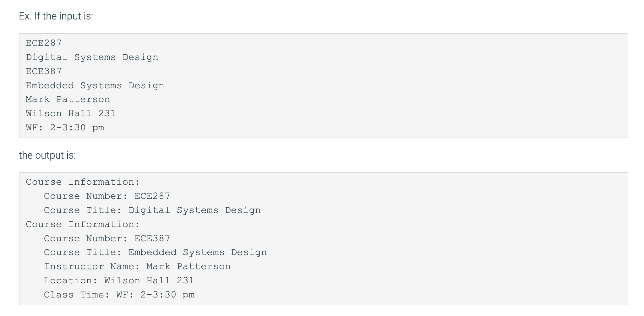Click 'Class Time: WF: 2-3:30 pm' line
This screenshot has width=644, height=316.
(119, 295)
